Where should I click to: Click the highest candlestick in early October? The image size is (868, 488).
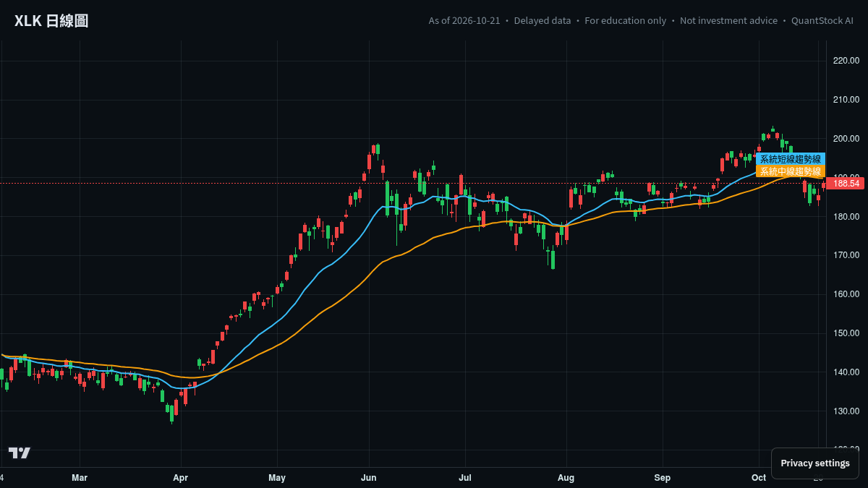click(773, 130)
